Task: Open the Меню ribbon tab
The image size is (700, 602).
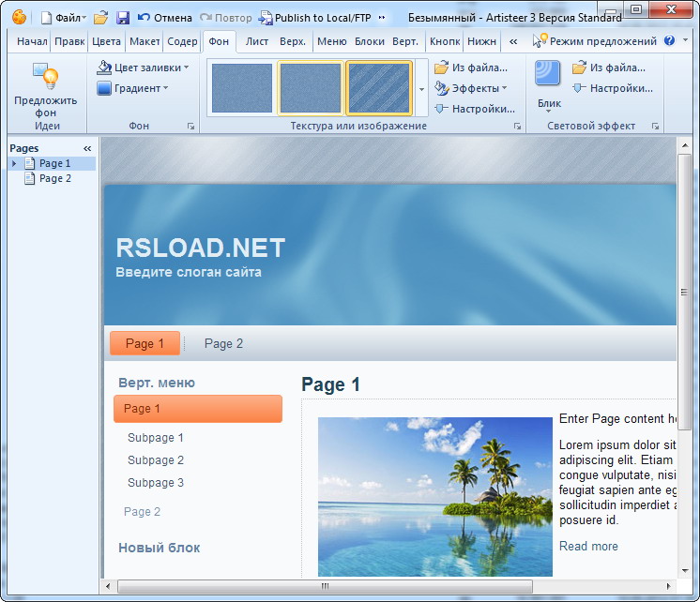Action: (331, 41)
